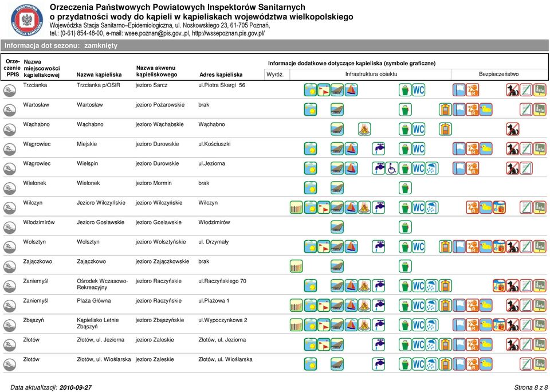Click the Państwowa Inspekcja Sanitarna logo
550x392 pixels.
point(27,20)
